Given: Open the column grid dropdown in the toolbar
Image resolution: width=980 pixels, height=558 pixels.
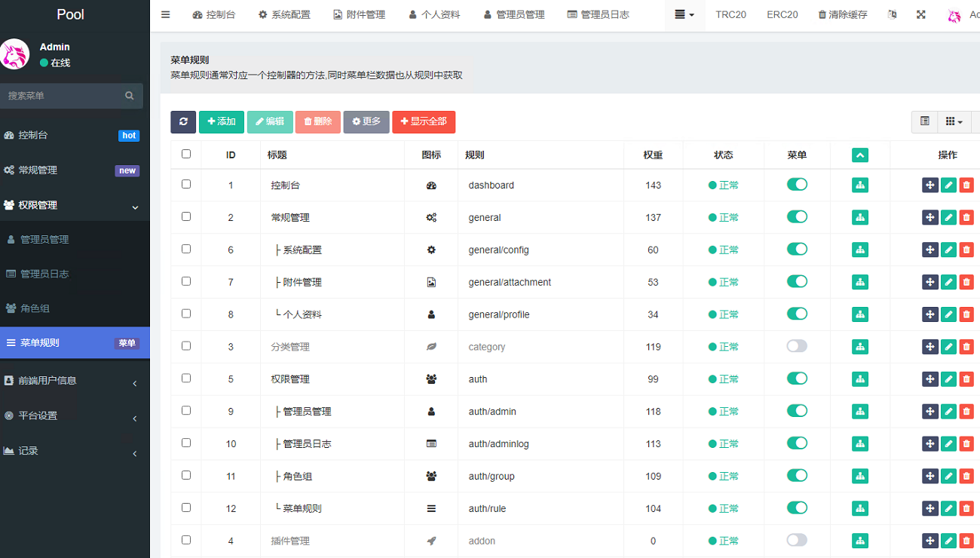Looking at the screenshot, I should click(954, 121).
